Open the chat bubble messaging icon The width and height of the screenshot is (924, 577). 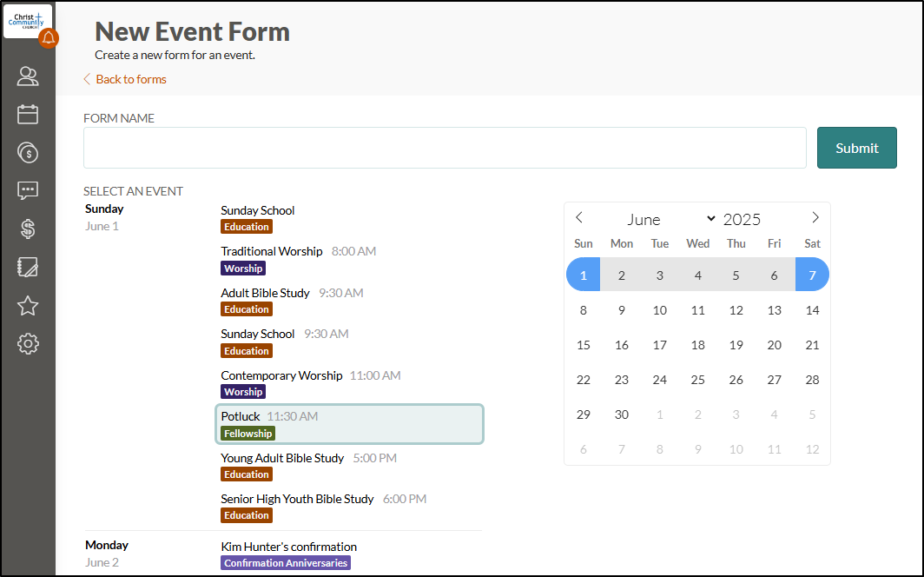[x=28, y=191]
